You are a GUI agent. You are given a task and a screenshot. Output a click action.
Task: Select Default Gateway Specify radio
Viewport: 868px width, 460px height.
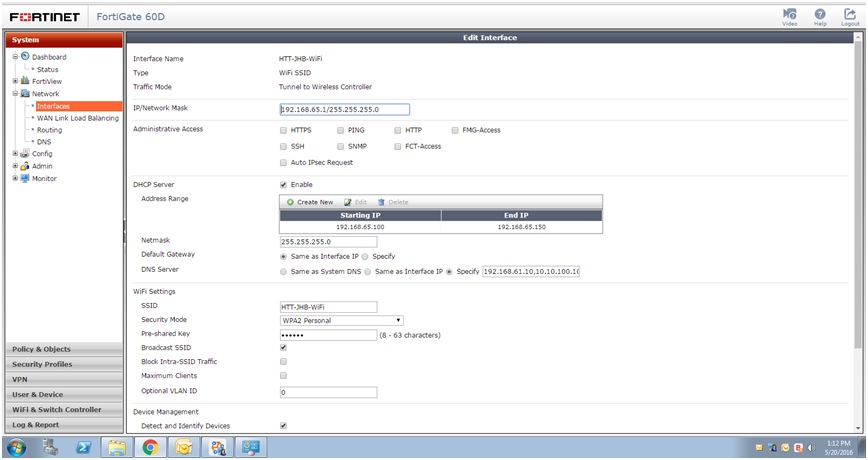click(x=365, y=256)
